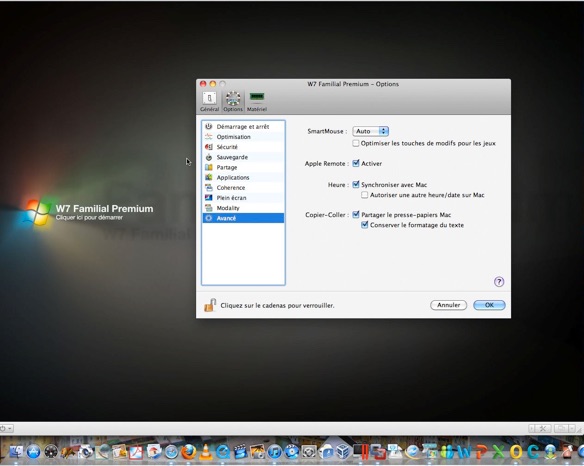Screen dimensions: 584x466
Task: Select the Modality category
Action: [x=243, y=208]
